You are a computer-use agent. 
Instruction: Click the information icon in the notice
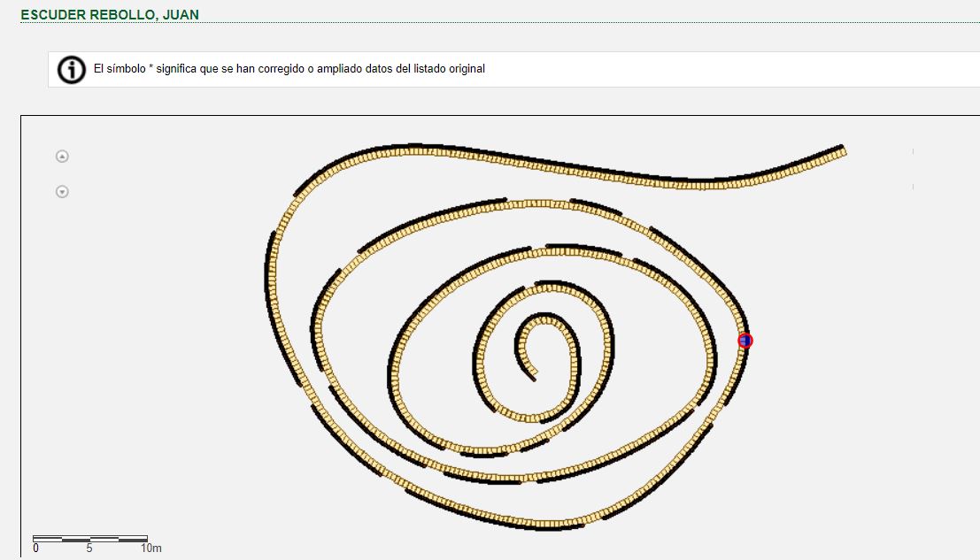(x=72, y=69)
